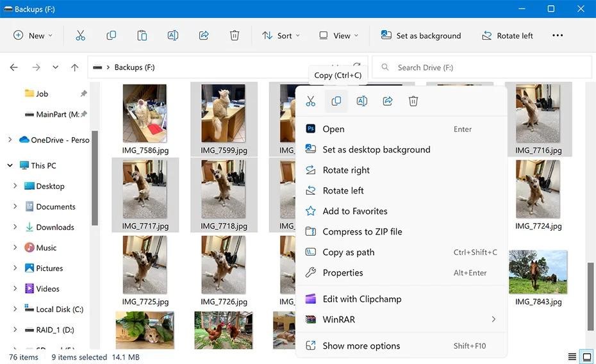Click the Rotate left toolbar button
The height and width of the screenshot is (364, 596).
(x=508, y=36)
